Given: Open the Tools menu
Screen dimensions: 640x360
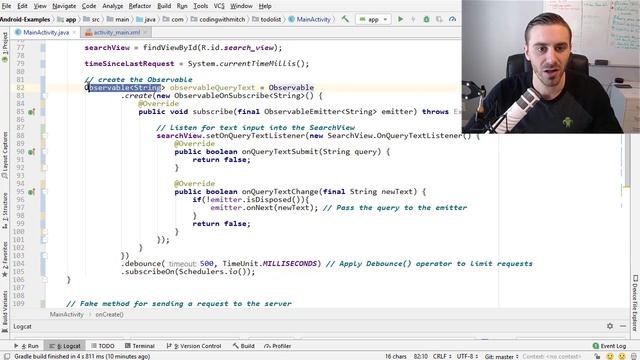Looking at the screenshot, I should click(200, 6).
